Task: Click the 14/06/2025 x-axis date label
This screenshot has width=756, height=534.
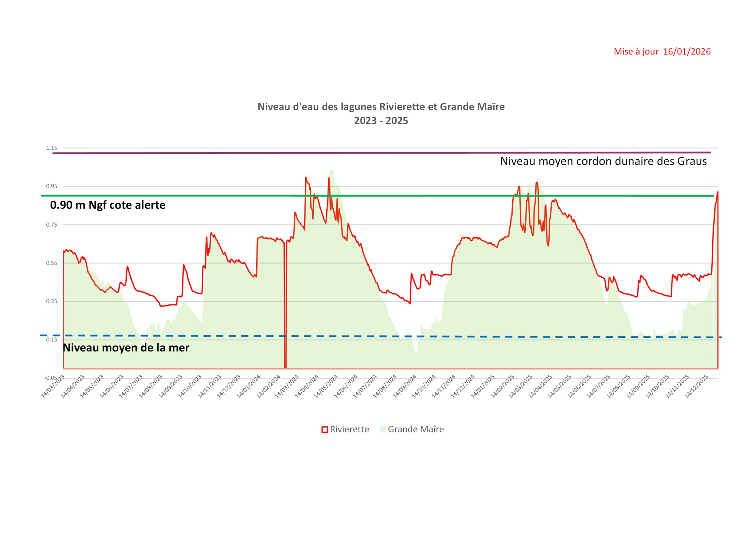Action: (579, 387)
